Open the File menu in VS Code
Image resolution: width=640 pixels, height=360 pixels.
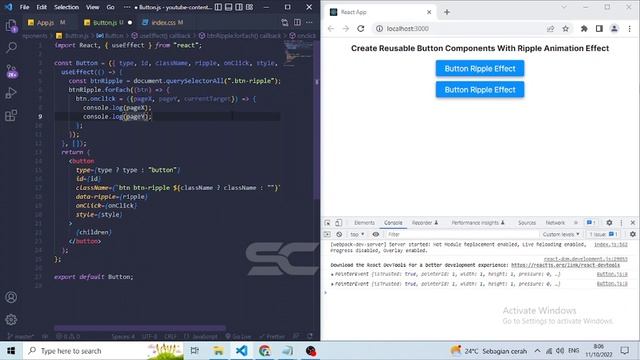(x=24, y=7)
